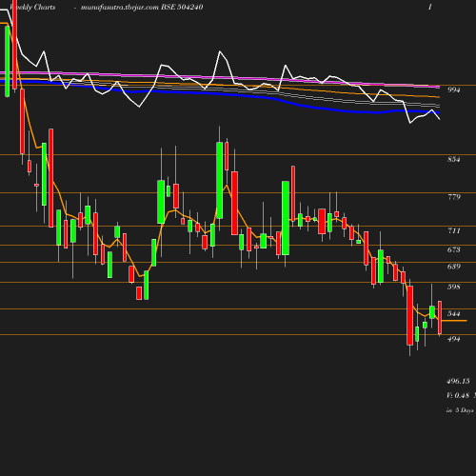
Task: Click the V: 0.48 volume text
Action: pos(458,395)
